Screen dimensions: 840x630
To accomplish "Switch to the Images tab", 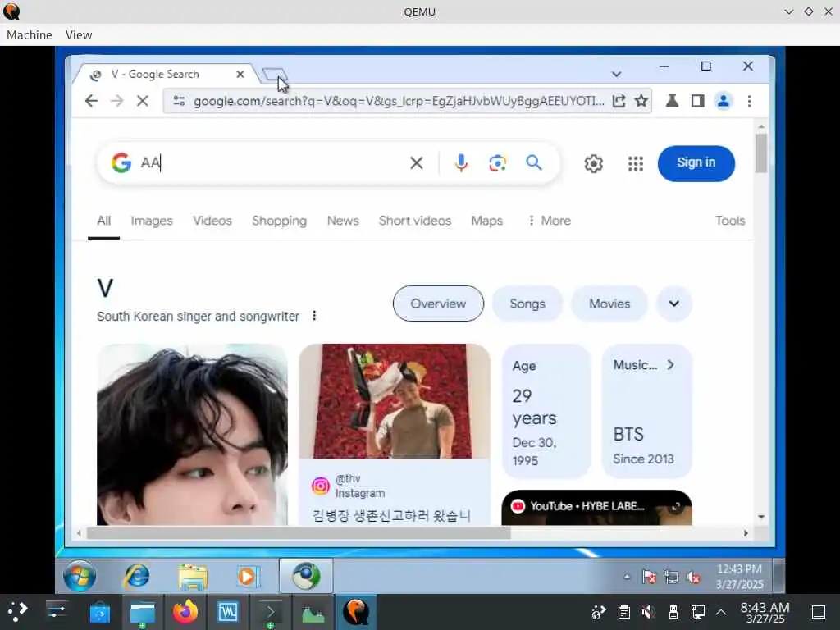I will pos(152,221).
